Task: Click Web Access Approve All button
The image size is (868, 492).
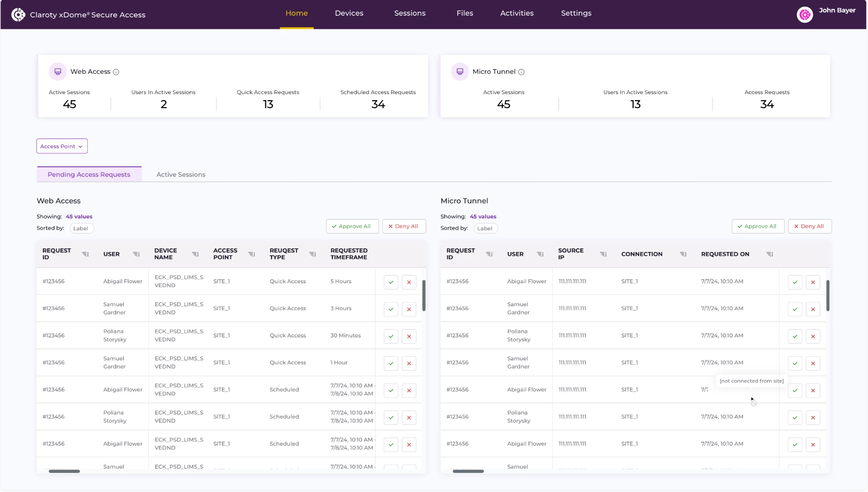Action: coord(351,226)
